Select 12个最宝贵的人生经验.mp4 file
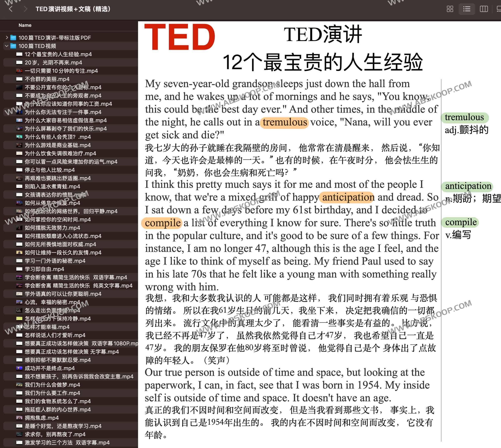 (58, 54)
